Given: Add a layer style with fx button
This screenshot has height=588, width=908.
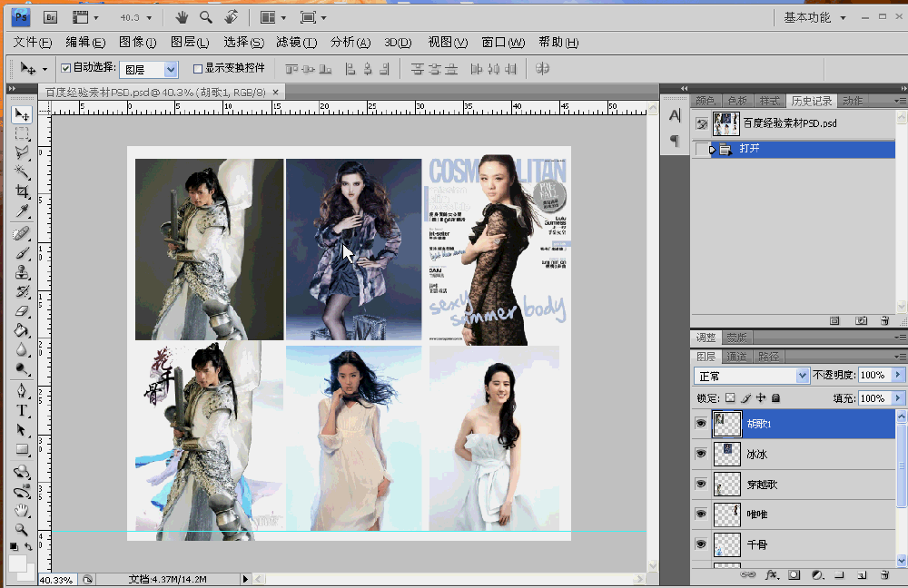Looking at the screenshot, I should tap(771, 574).
